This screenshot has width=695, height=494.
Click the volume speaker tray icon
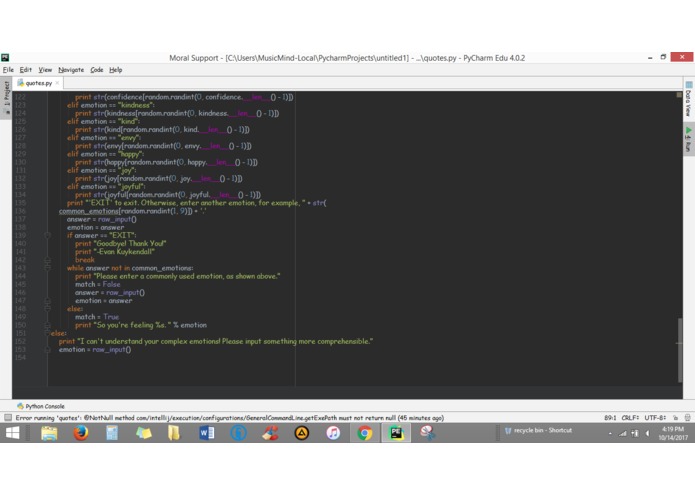click(x=647, y=433)
